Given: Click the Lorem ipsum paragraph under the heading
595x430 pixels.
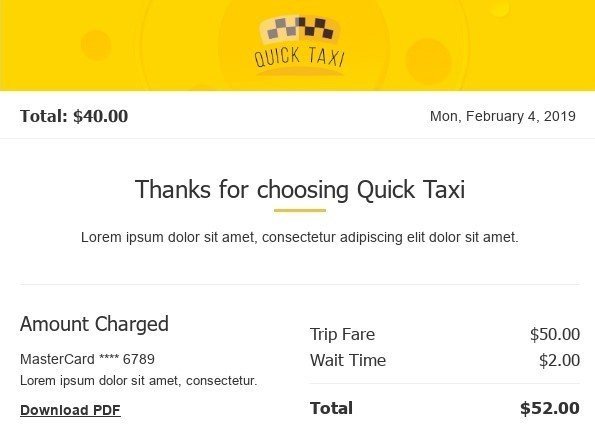Looking at the screenshot, I should tap(300, 237).
